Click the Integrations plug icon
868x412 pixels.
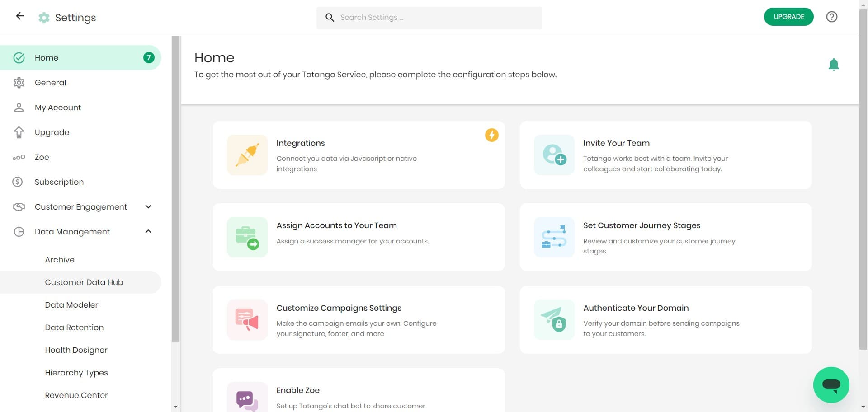[x=247, y=154]
